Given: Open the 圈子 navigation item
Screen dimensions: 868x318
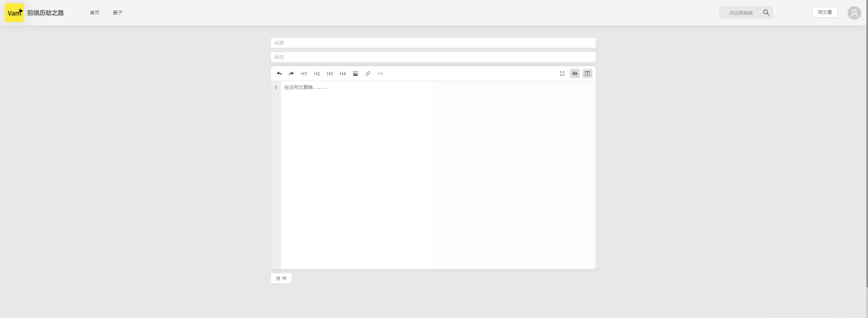Looking at the screenshot, I should pyautogui.click(x=118, y=13).
